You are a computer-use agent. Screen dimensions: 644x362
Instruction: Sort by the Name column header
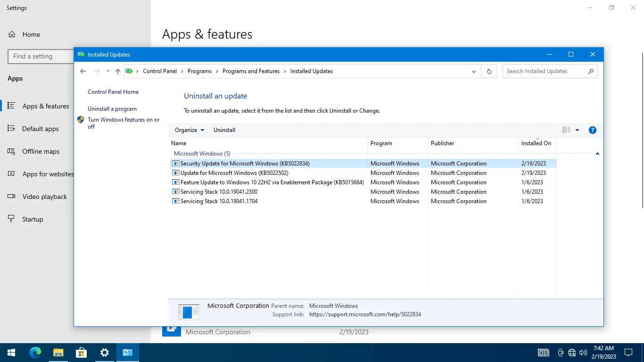(268, 143)
